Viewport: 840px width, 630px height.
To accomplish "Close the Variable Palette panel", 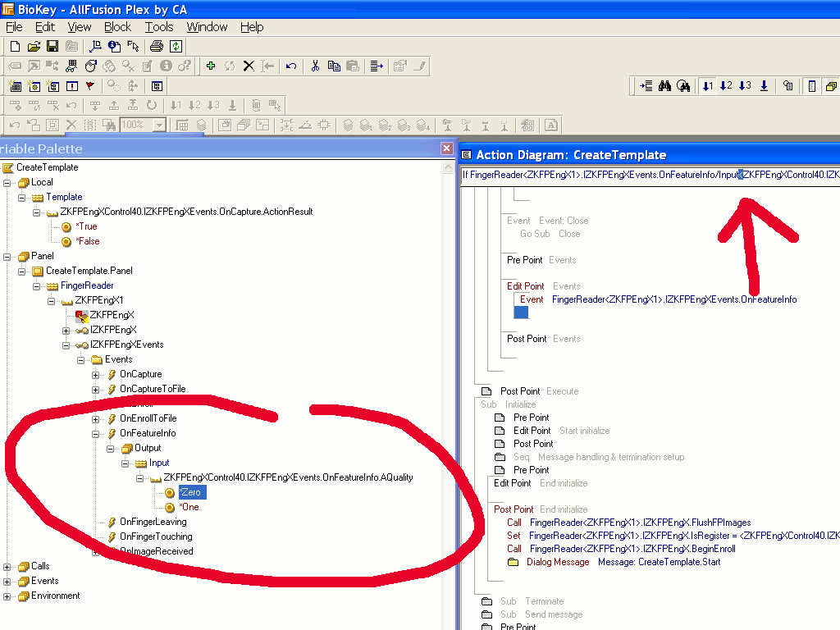I will pyautogui.click(x=447, y=148).
